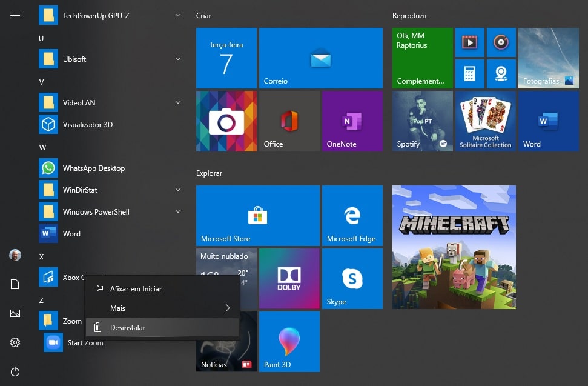Jump to letter X in app list
Screen dimensions: 588x386
click(41, 256)
